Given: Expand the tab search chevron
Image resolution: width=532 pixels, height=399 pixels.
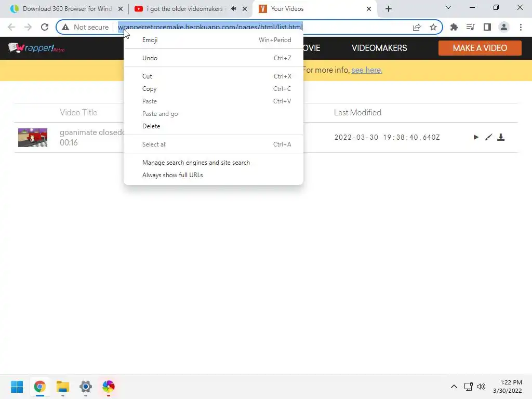Looking at the screenshot, I should click(x=448, y=7).
